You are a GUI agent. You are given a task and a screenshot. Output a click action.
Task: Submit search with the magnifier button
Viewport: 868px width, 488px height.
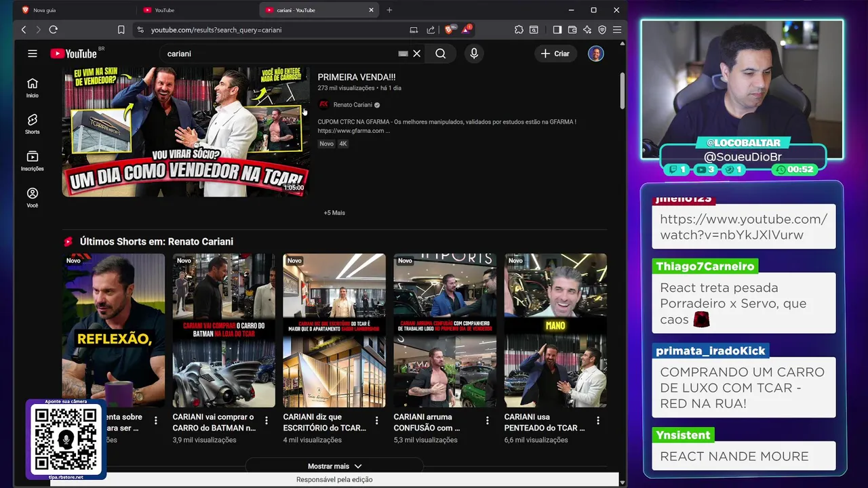pos(441,54)
